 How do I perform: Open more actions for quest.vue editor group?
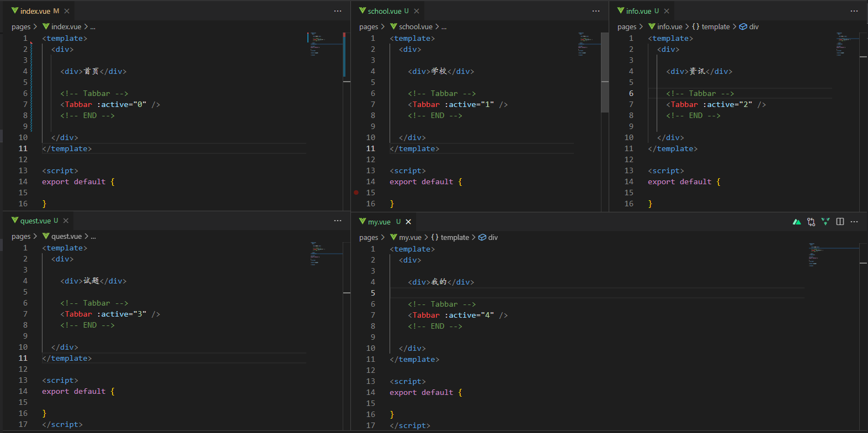pos(338,221)
